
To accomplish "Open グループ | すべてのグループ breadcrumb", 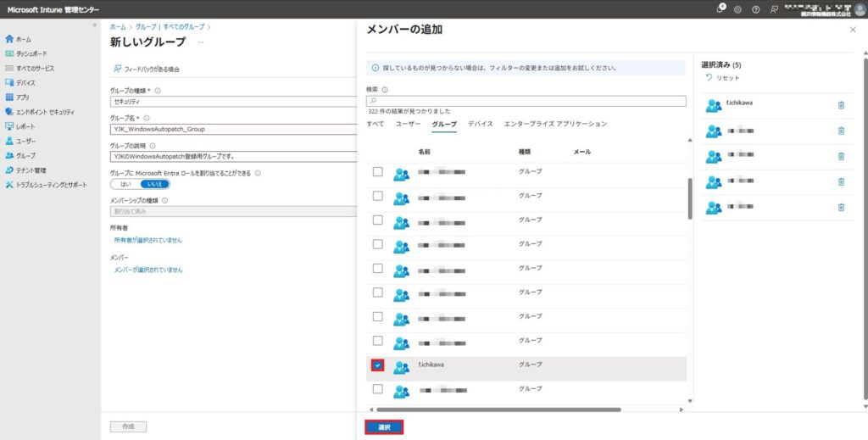I will (170, 26).
